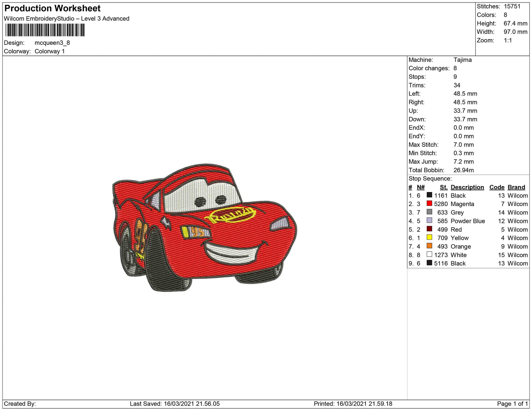Select the Magenta thread color swatch
Screen dimensions: 532x409
(x=429, y=203)
